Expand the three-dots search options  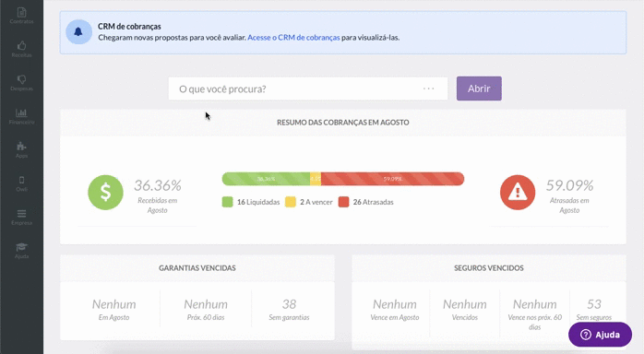coord(428,88)
